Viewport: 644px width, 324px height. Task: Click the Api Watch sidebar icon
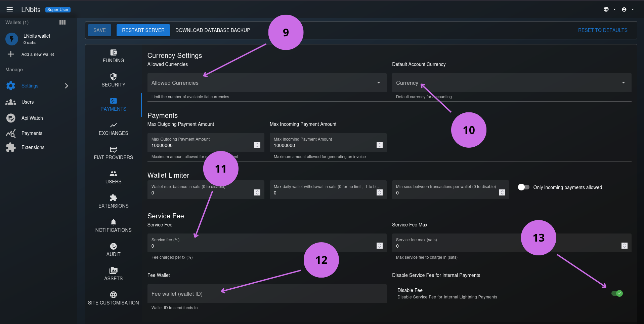pos(11,118)
